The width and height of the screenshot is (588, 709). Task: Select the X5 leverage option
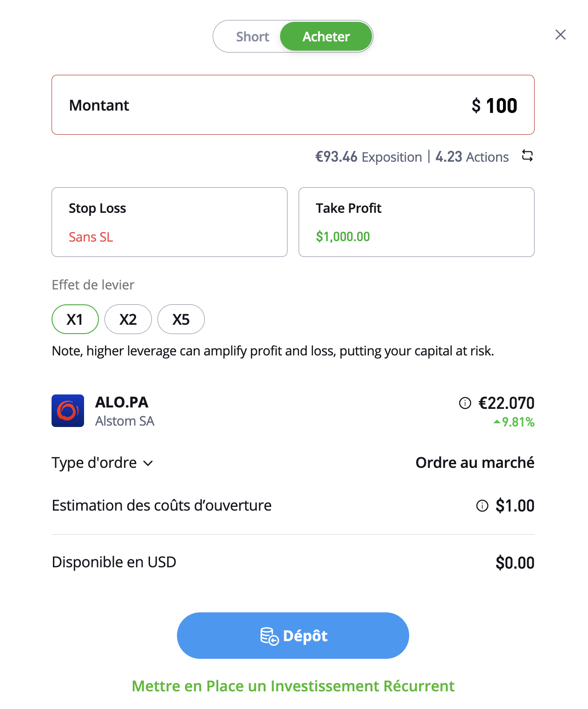pyautogui.click(x=181, y=319)
